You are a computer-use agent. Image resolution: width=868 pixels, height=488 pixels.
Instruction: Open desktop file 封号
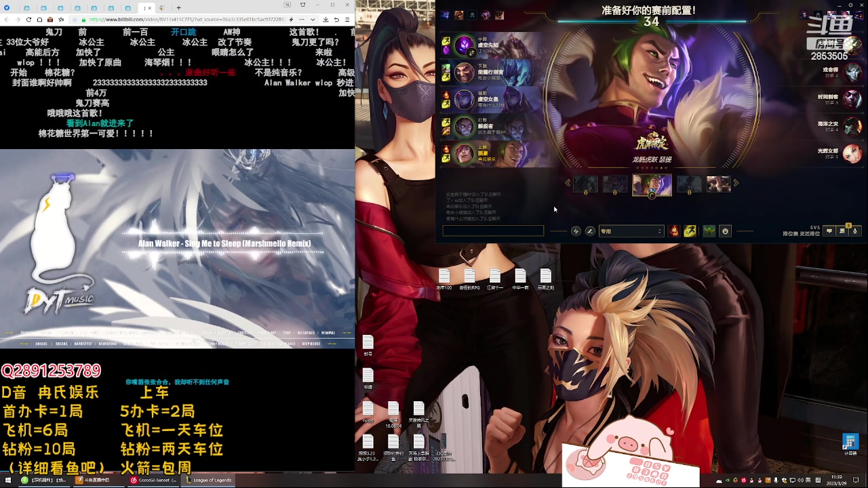[368, 345]
